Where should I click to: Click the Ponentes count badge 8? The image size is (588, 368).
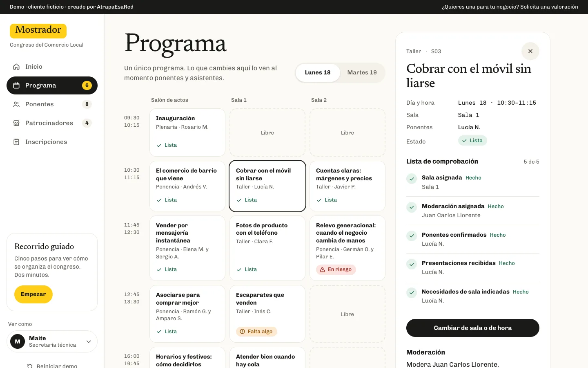coord(87,104)
